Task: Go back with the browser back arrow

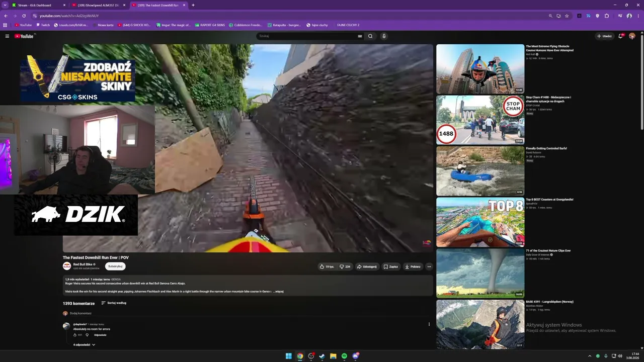Action: (x=6, y=16)
